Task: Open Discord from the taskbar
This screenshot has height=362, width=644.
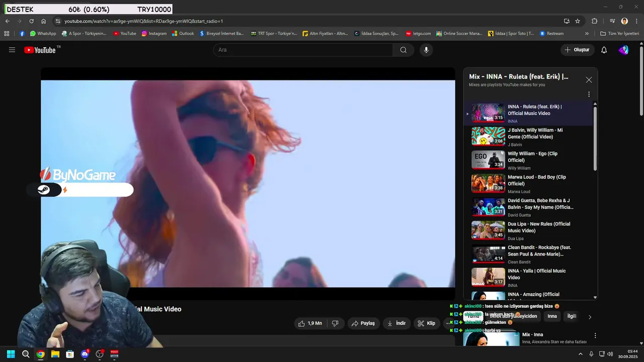Action: [x=85, y=354]
